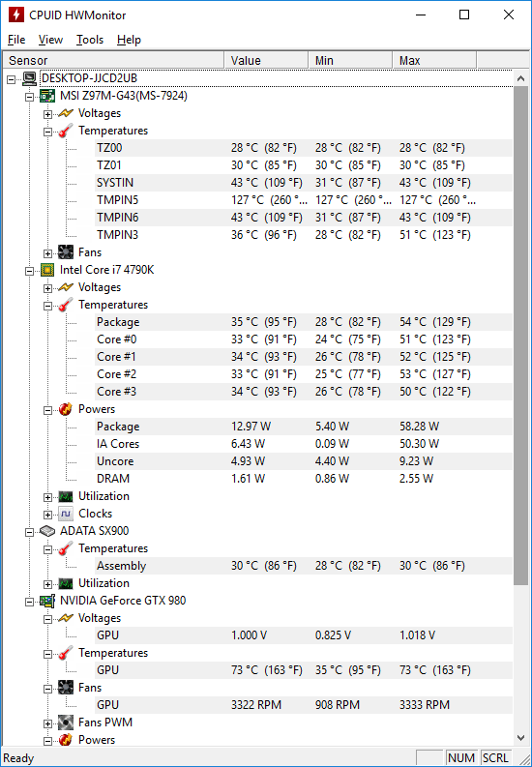
Task: Click the vertical scrollbar thumb
Action: 520,335
